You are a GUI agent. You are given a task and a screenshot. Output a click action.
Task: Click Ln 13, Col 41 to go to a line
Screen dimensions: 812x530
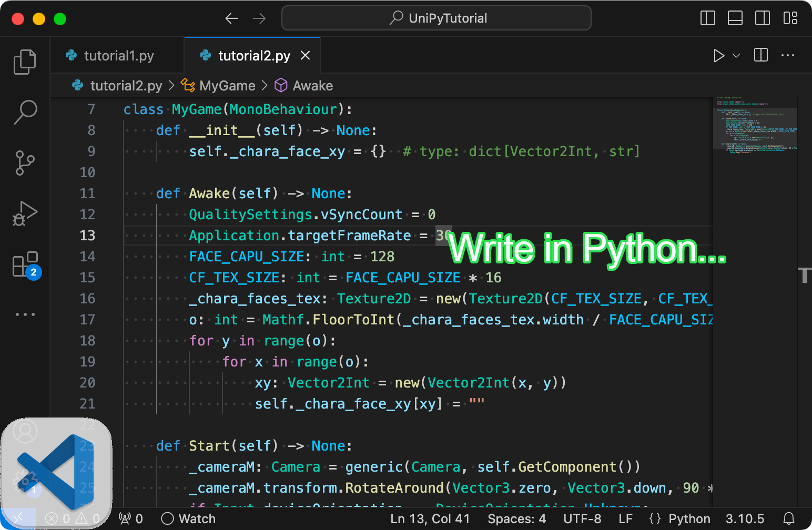click(430, 518)
